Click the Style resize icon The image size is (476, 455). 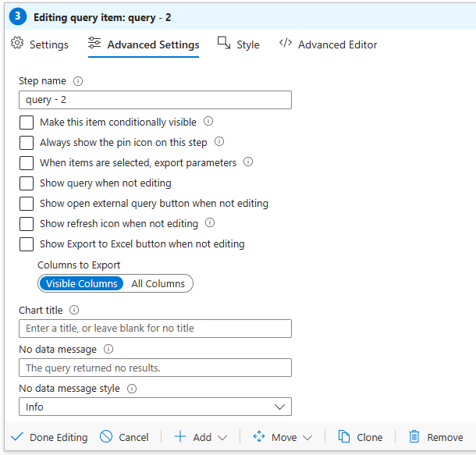[x=224, y=43]
